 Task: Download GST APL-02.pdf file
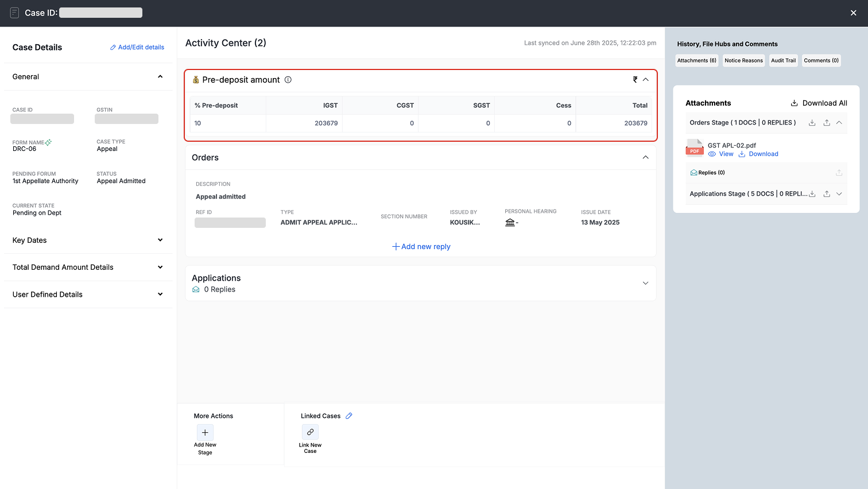758,154
